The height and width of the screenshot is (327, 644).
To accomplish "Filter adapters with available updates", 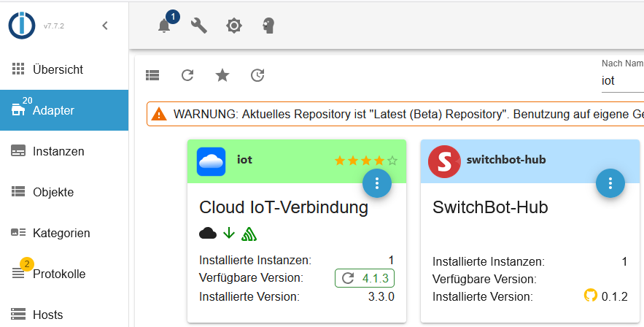I will pyautogui.click(x=257, y=74).
